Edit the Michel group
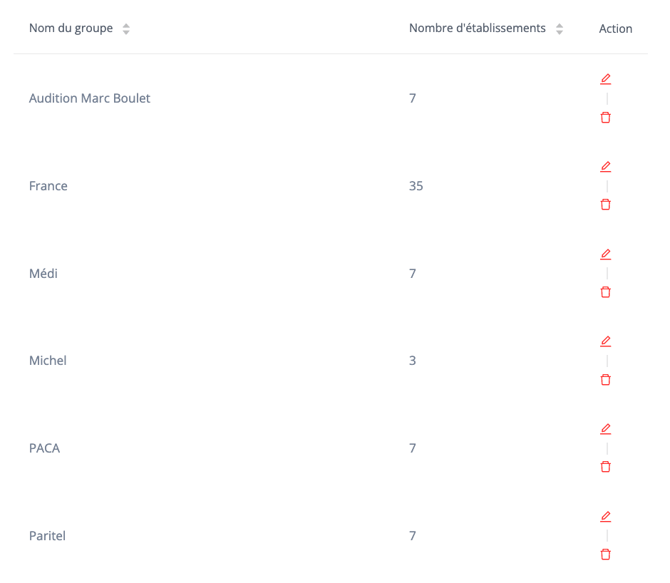 605,341
